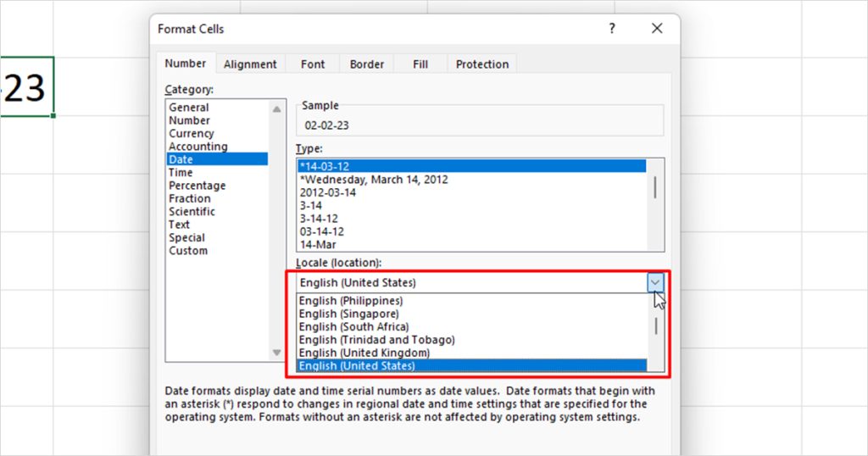Pick English (United Kingdom) locale
This screenshot has height=456, width=868.
pyautogui.click(x=471, y=353)
